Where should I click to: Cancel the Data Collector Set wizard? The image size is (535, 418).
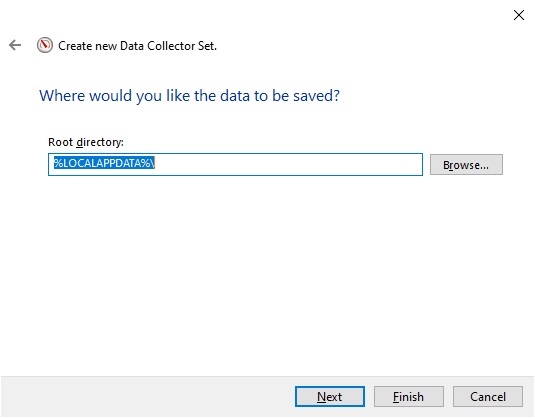[x=488, y=397]
